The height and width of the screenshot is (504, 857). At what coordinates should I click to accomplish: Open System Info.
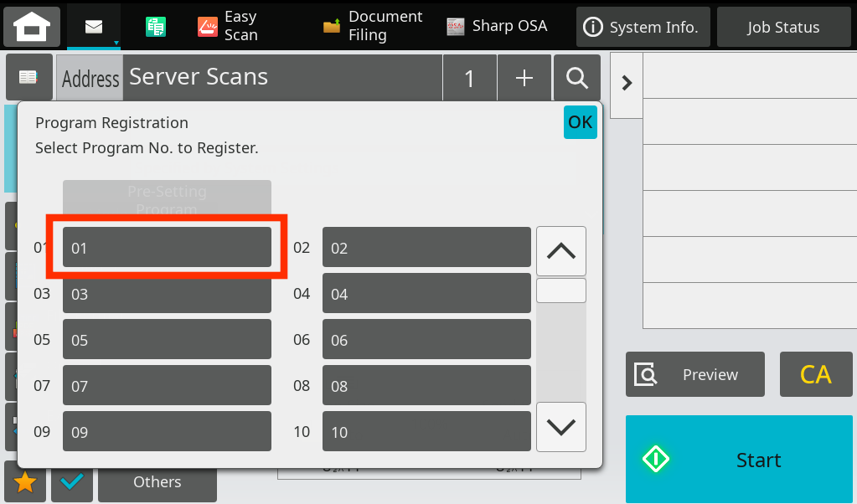643,26
